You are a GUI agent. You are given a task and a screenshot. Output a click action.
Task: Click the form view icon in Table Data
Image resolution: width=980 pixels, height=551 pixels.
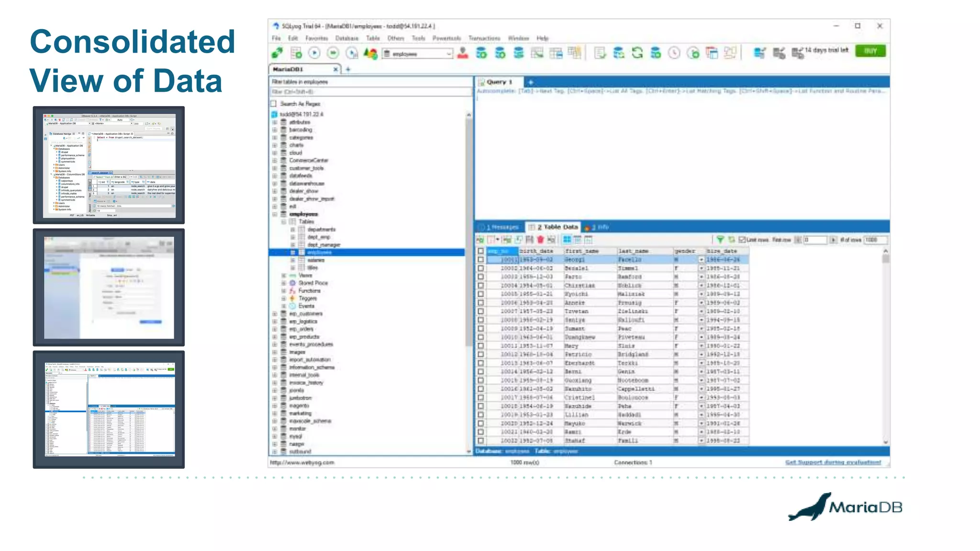[578, 239]
